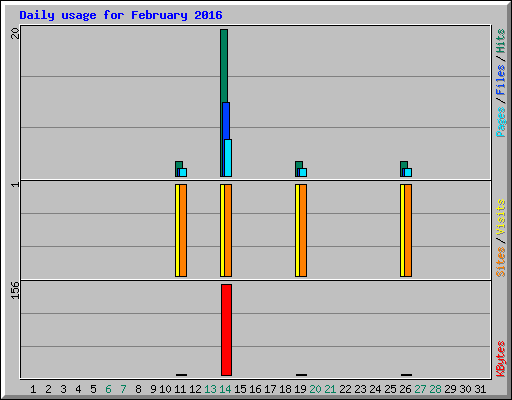512x400 pixels.
Task: Click the green Hits bar for day 11
Action: point(179,165)
